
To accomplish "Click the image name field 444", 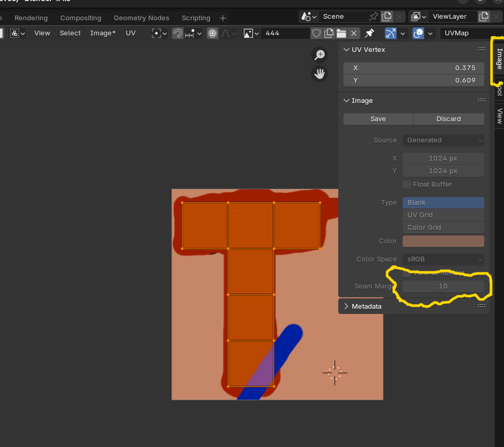I will 285,33.
